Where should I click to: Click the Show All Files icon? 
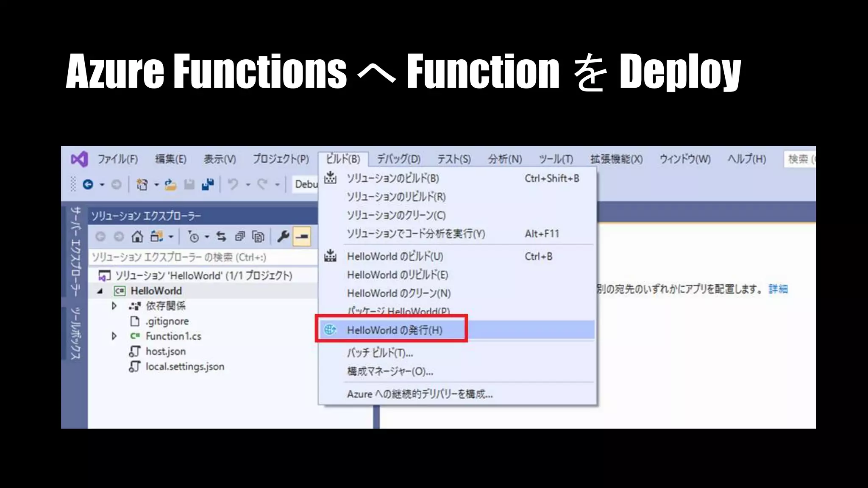(258, 236)
